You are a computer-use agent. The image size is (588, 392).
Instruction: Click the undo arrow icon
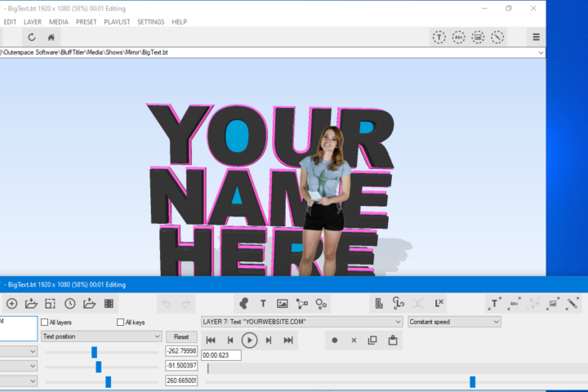(x=167, y=304)
